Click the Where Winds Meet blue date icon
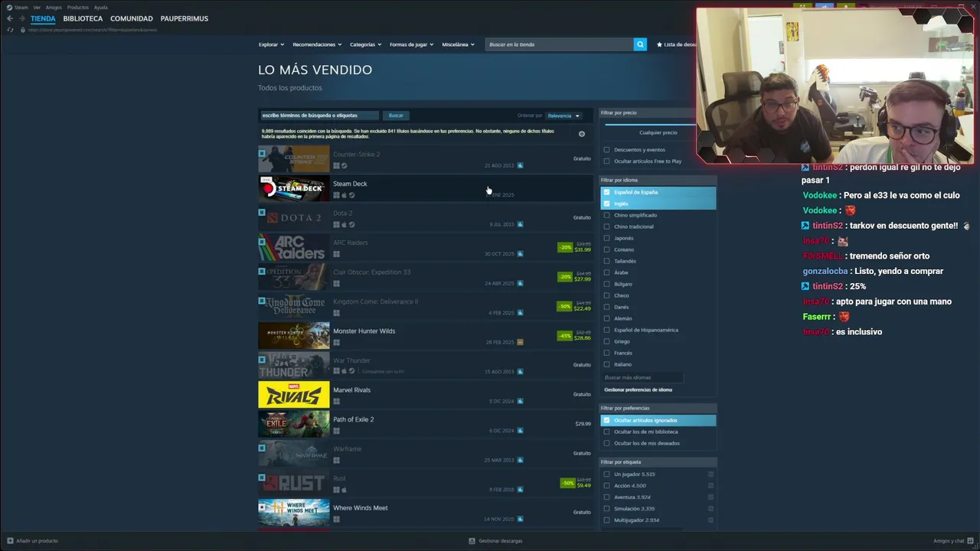The height and width of the screenshot is (551, 980). [520, 519]
